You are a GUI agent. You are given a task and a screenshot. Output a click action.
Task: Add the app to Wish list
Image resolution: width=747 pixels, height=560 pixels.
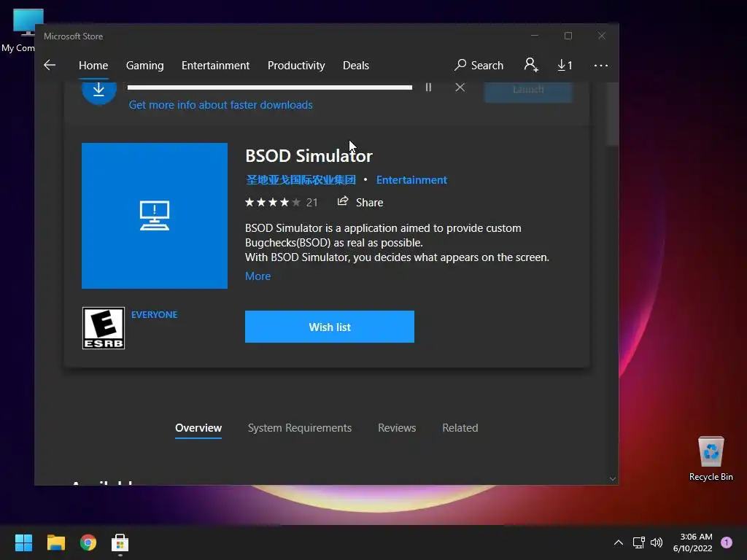[x=330, y=327]
